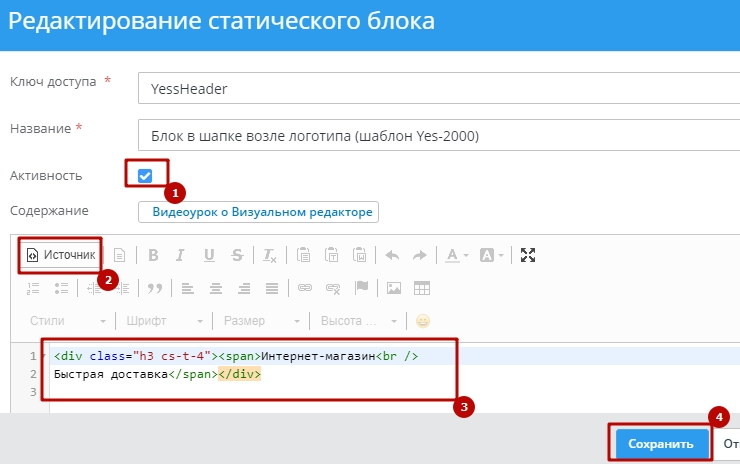Click the Underline formatting icon
Image resolution: width=740 pixels, height=464 pixels.
209,255
